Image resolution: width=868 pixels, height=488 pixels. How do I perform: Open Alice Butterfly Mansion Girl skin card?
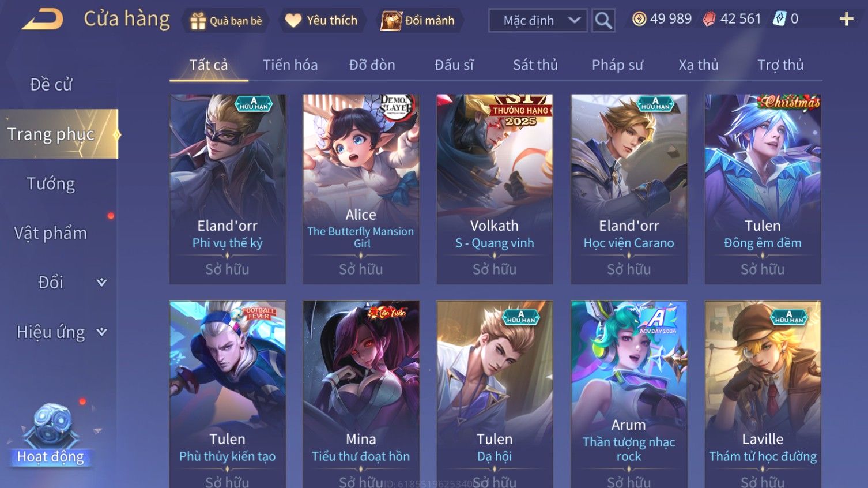pyautogui.click(x=361, y=189)
